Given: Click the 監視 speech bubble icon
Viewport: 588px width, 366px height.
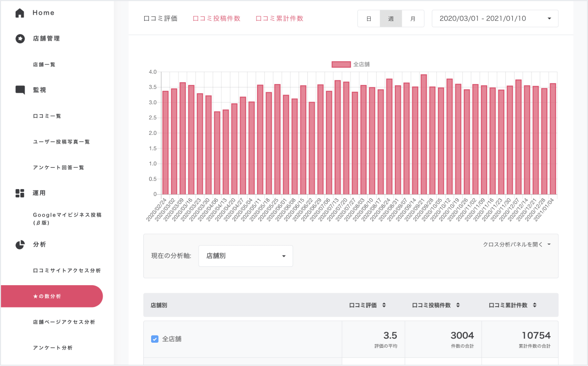Looking at the screenshot, I should pos(20,90).
